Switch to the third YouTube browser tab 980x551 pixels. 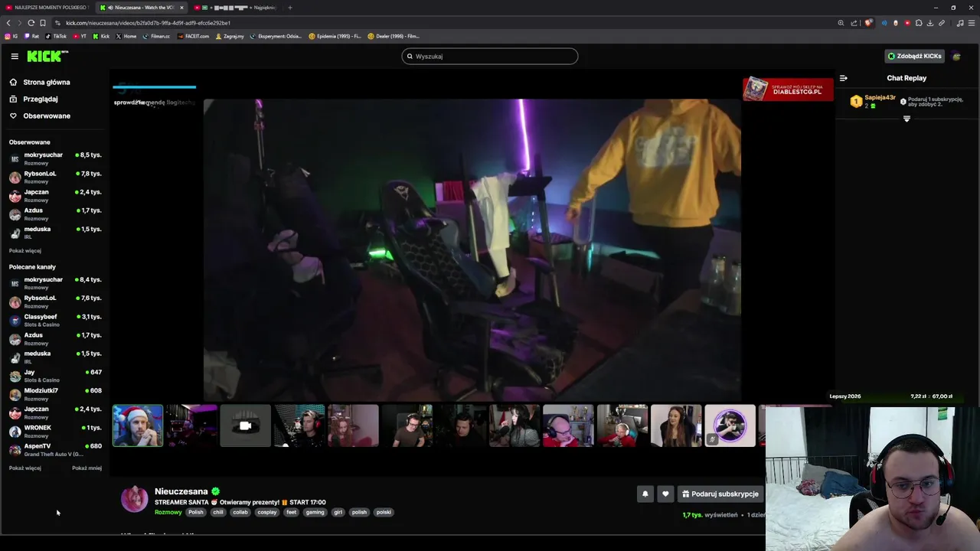click(x=236, y=8)
